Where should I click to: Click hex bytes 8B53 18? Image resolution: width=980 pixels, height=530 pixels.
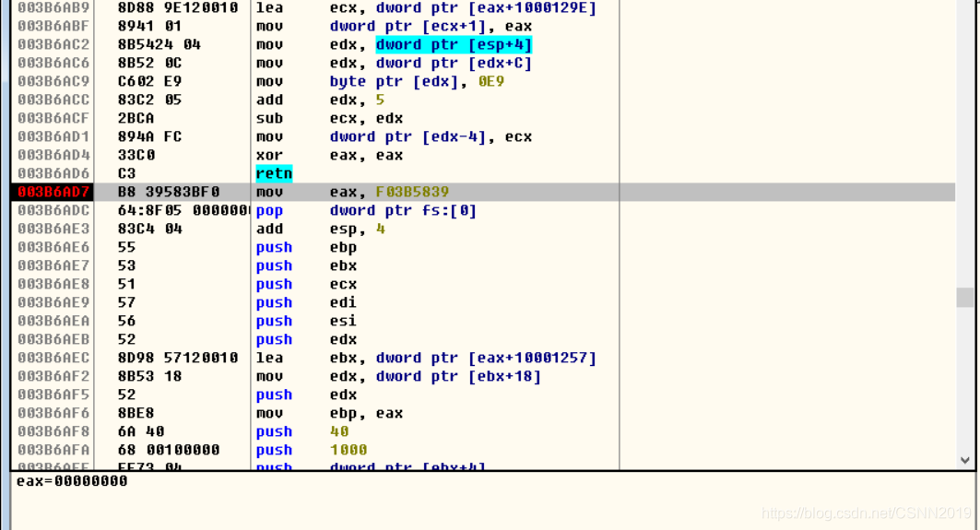[149, 376]
